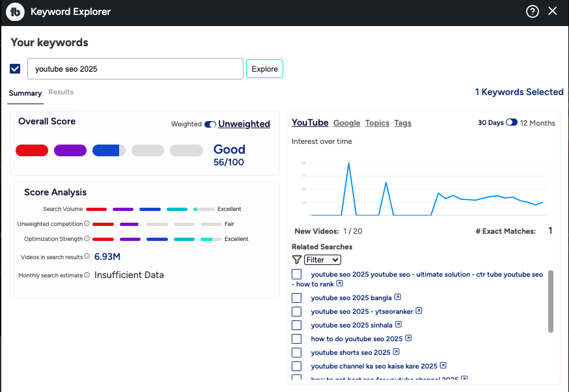The image size is (569, 392).
Task: Open external link icon for 'youtube shorts seo 2025'
Action: coord(396,352)
